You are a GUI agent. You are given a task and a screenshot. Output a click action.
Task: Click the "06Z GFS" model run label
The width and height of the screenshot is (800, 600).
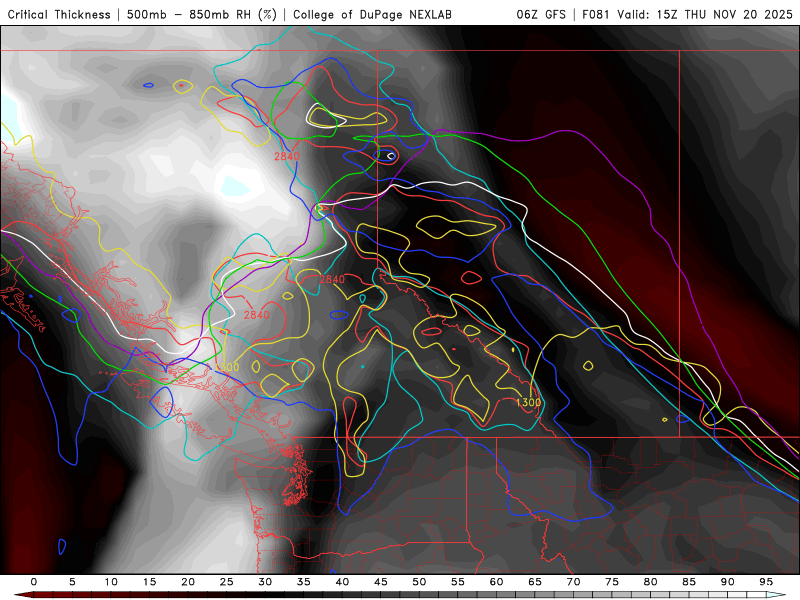[x=541, y=14]
